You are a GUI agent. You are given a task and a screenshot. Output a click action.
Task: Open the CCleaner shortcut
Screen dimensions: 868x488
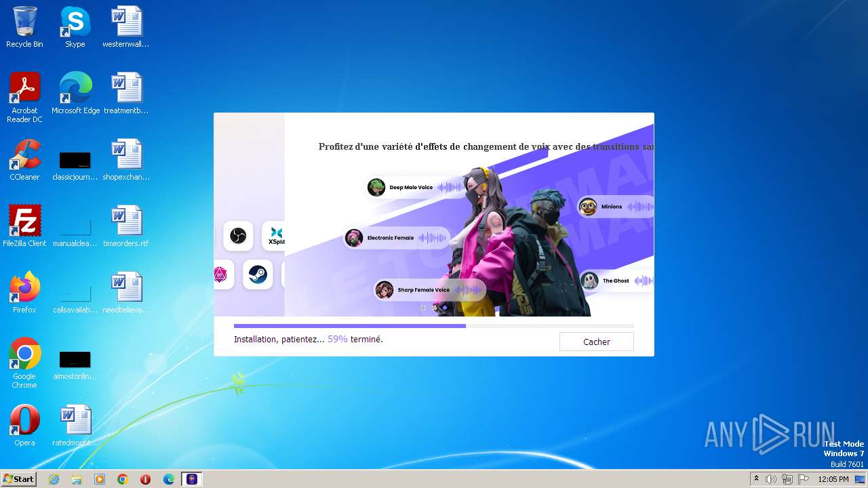[x=24, y=160]
